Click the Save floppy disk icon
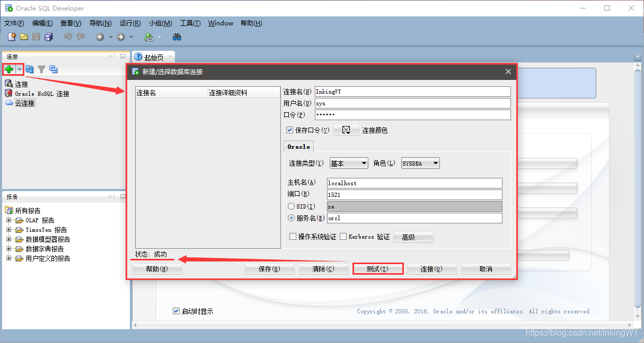 coord(36,37)
